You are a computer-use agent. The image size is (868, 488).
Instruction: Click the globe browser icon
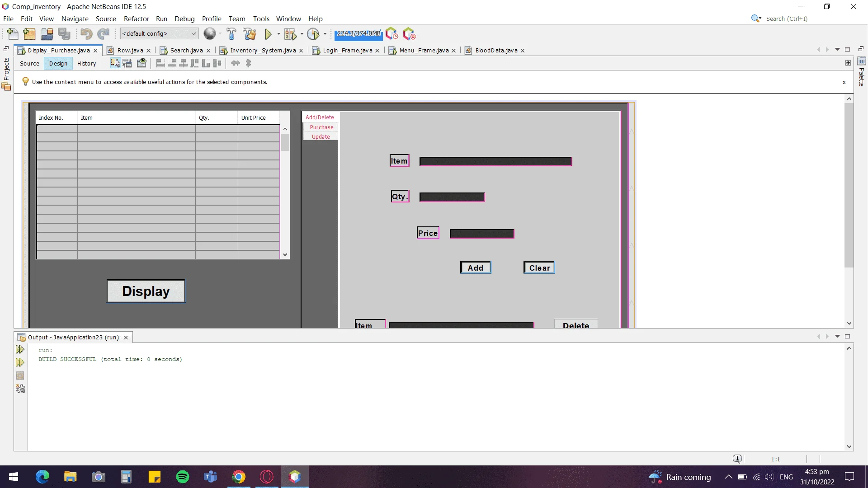pos(209,33)
